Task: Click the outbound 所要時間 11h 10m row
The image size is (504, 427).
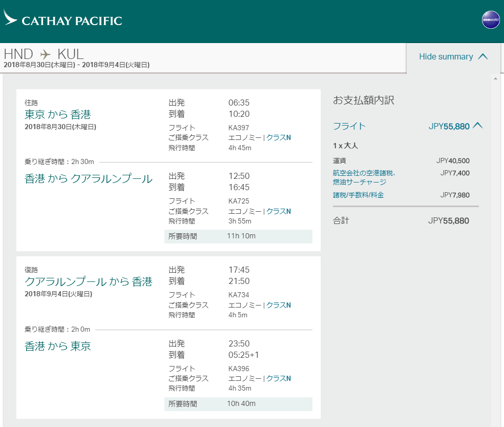Action: (x=238, y=236)
